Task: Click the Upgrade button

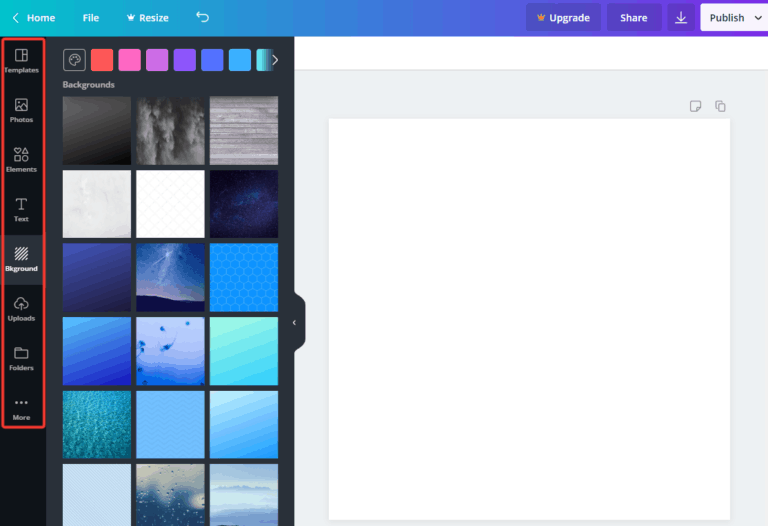Action: pos(564,18)
